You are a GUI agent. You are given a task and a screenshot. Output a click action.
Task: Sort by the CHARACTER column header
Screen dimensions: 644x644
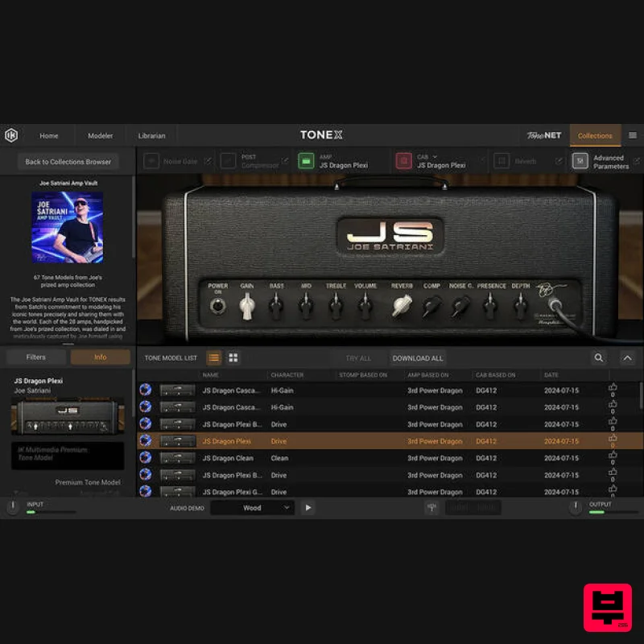point(287,375)
